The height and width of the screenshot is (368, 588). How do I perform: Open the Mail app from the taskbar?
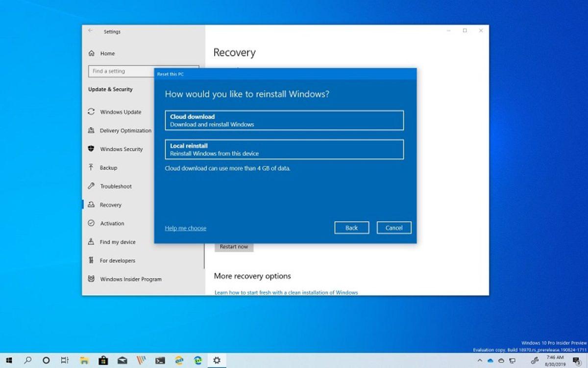pos(122,361)
